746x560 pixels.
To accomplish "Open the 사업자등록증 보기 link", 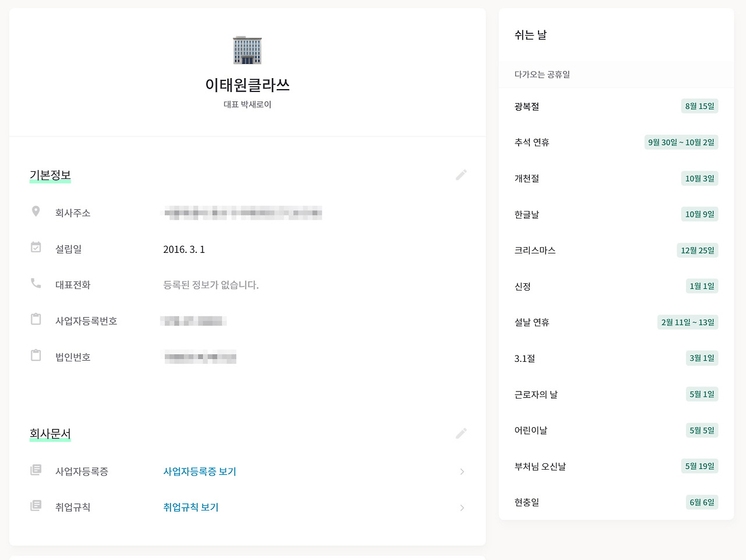I will point(200,471).
